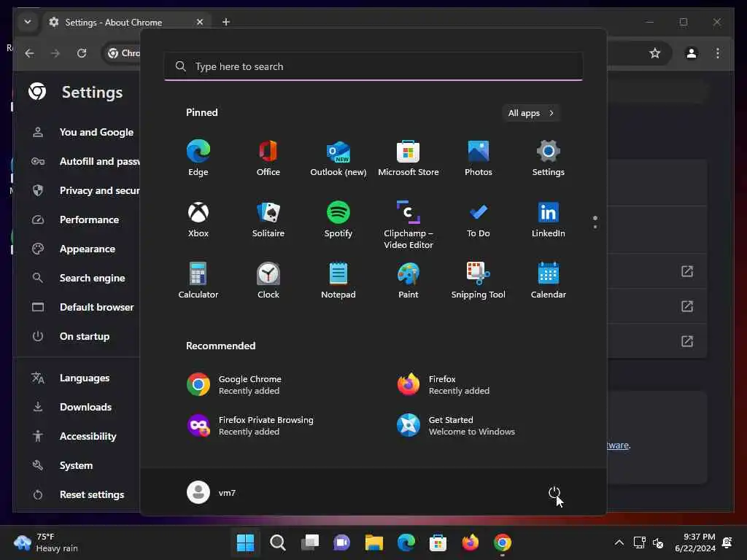Open Chrome three-dot menu
Viewport: 747px width, 560px height.
(718, 53)
